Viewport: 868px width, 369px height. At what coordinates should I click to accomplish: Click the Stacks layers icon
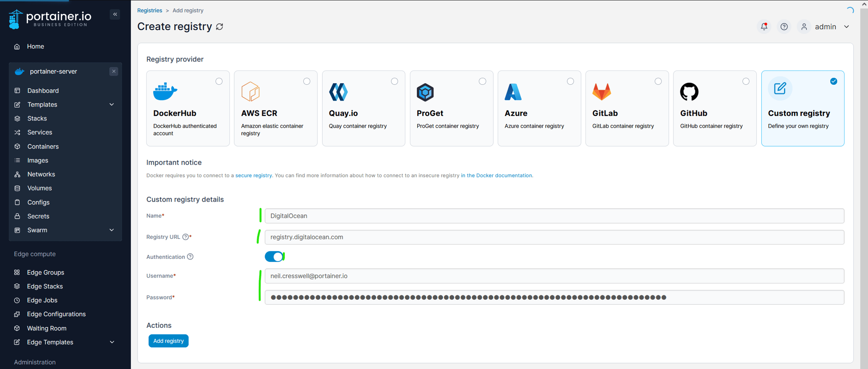coord(17,118)
